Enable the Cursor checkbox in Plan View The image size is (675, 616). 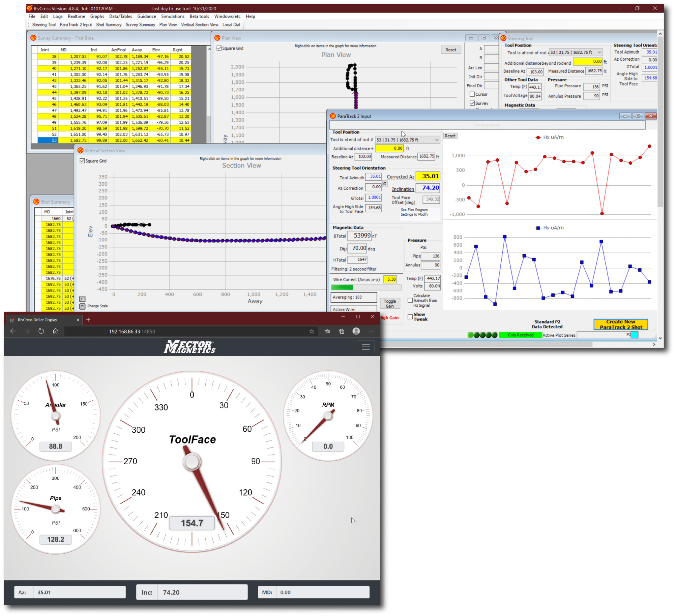click(x=472, y=94)
